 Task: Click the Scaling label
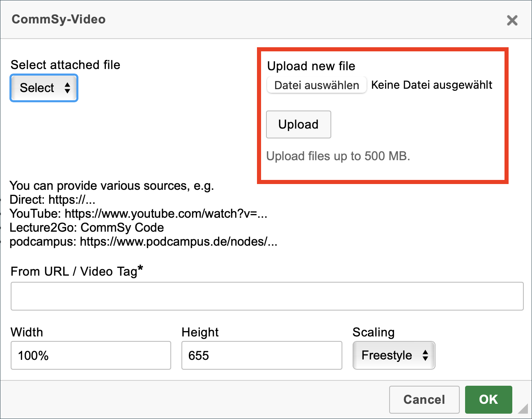click(x=373, y=332)
